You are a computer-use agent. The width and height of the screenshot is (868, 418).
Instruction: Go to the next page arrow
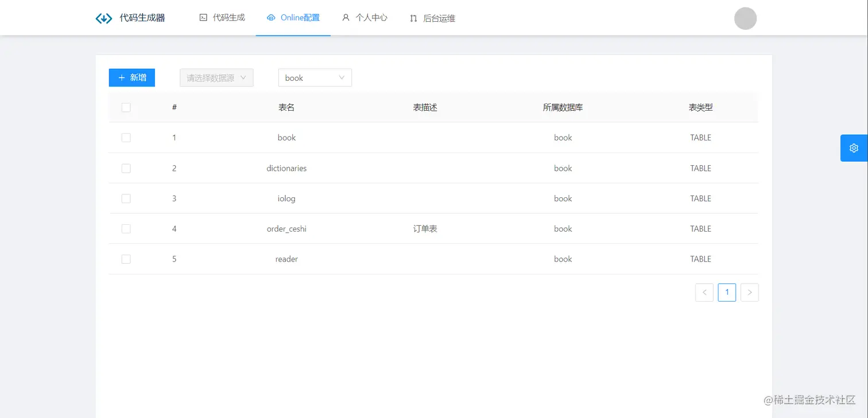[750, 292]
